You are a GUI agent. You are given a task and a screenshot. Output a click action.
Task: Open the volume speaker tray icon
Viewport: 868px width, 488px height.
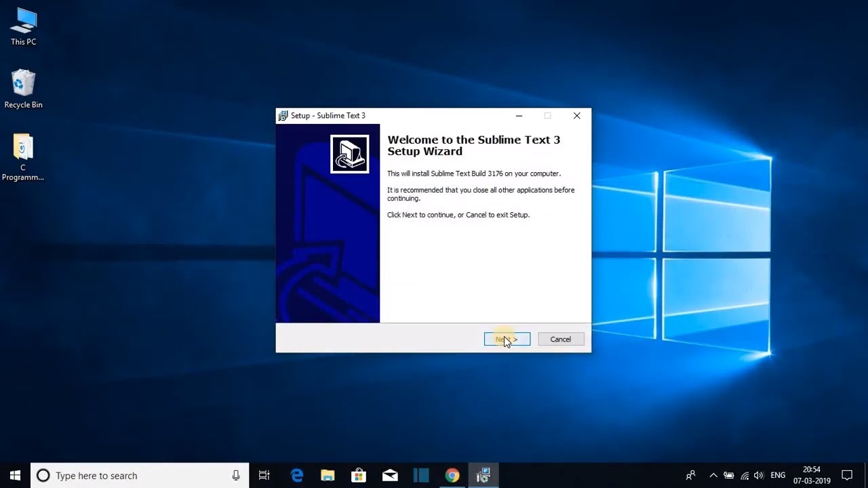[x=759, y=476]
